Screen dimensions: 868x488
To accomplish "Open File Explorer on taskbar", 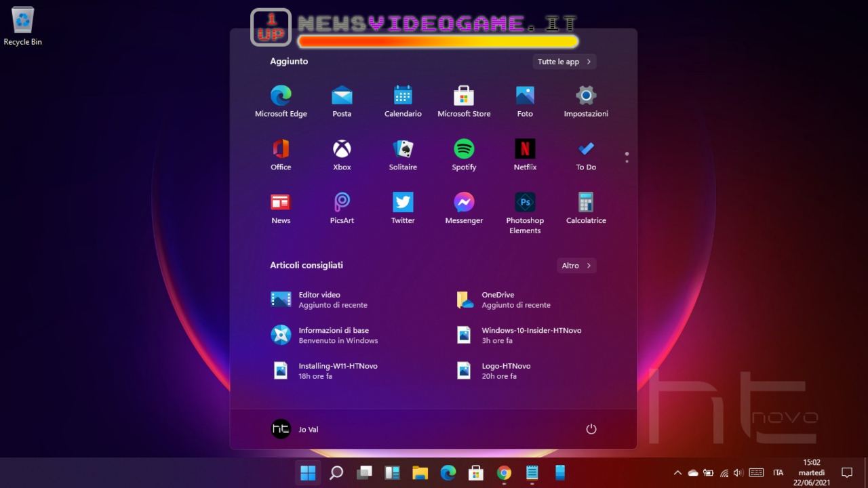I will [420, 472].
